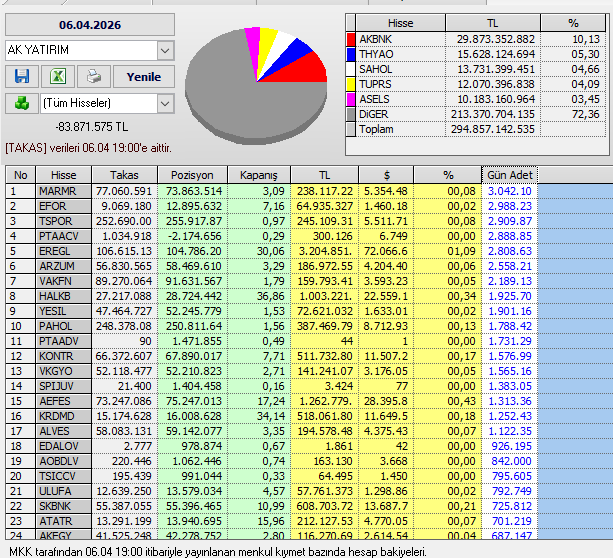The image size is (613, 558).
Task: Click the yellow TUPRS color swatch
Action: (351, 84)
